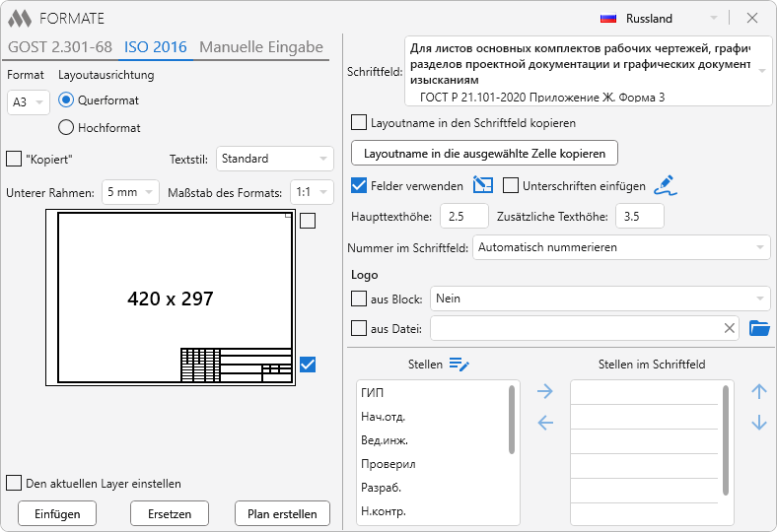Open the Manuelle Eingabe tab
This screenshot has height=532, width=777.
[261, 47]
